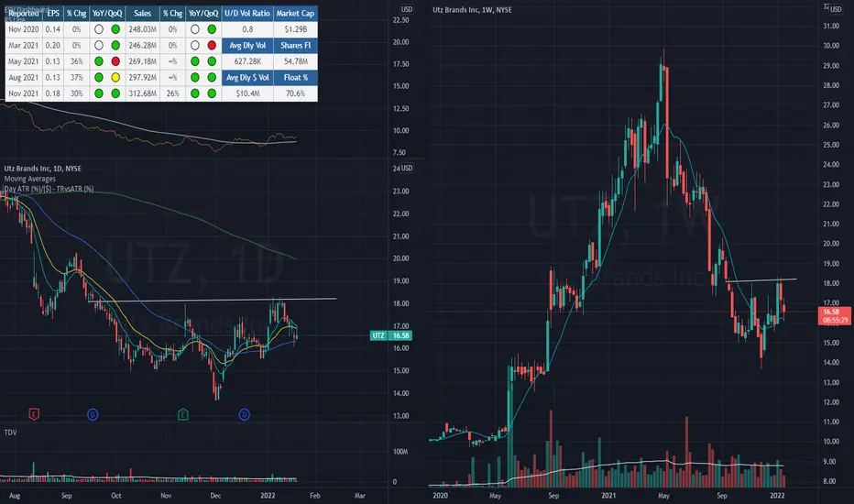
Task: Click the yellow circle in the Aug 2021 row
Action: point(115,77)
